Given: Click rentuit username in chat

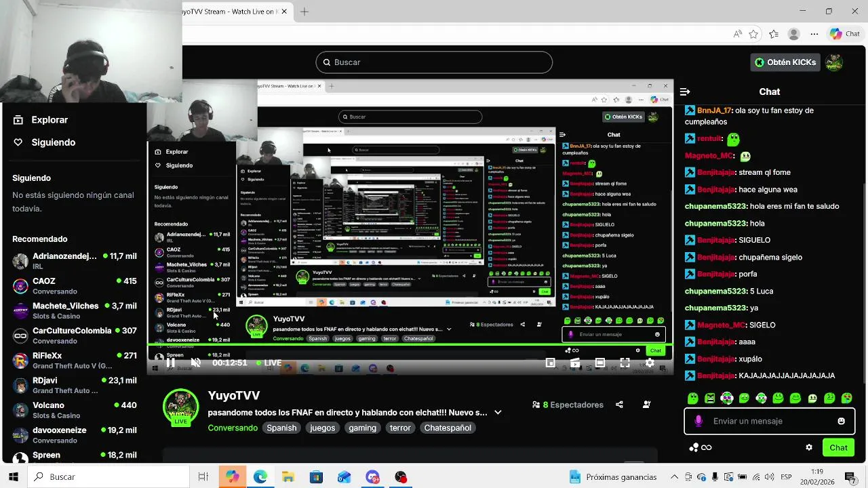Looking at the screenshot, I should click(x=709, y=138).
